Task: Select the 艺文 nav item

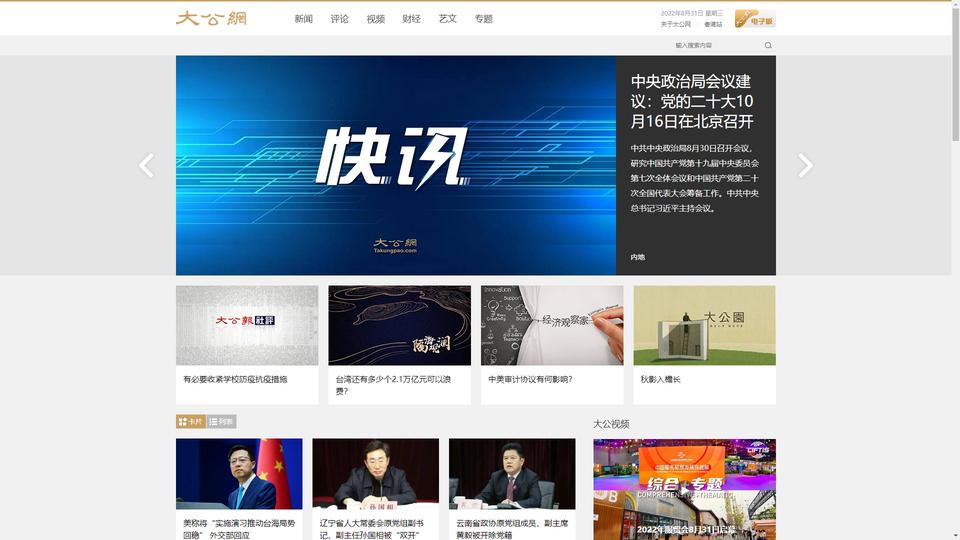Action: click(x=448, y=19)
